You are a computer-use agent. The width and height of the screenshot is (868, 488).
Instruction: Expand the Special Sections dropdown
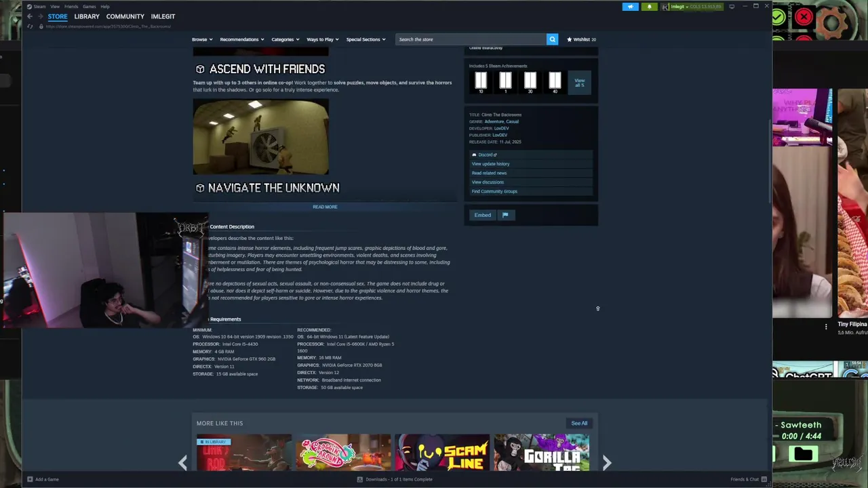366,39
